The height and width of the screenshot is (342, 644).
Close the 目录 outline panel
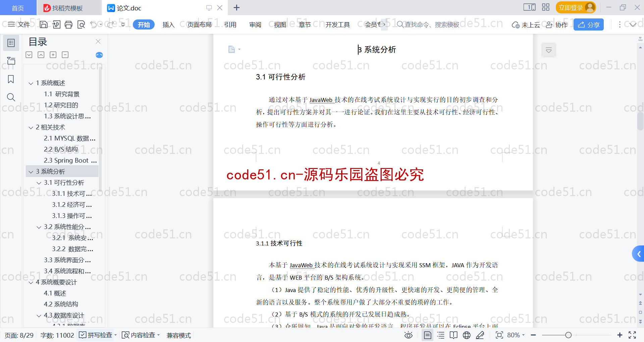[x=98, y=41]
